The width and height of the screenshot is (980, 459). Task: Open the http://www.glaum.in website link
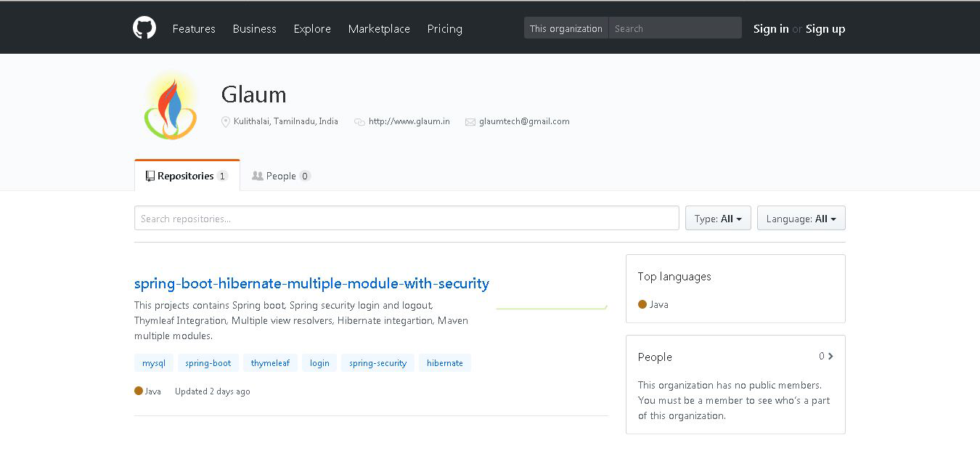point(409,121)
